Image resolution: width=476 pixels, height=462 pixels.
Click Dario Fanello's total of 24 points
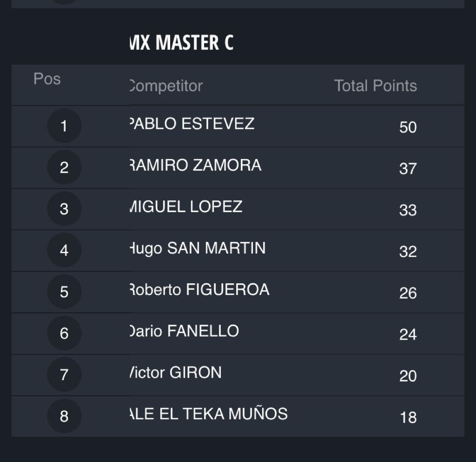(x=408, y=335)
